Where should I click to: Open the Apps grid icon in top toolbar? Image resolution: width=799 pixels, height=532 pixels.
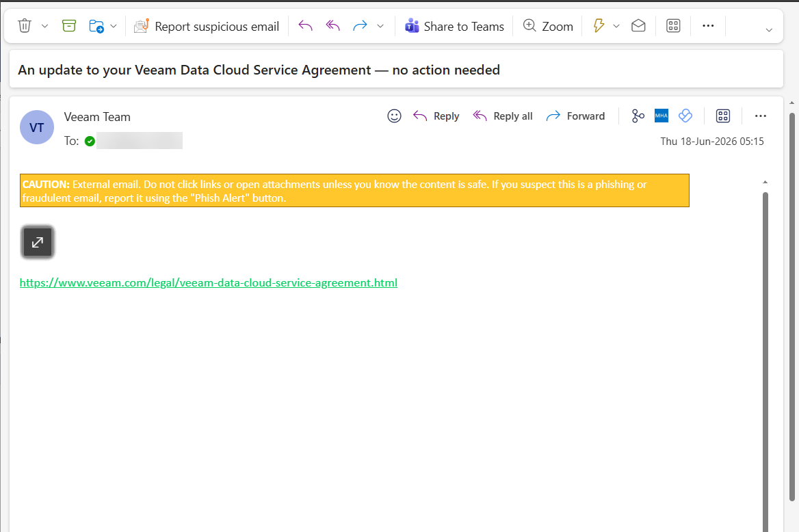[673, 26]
